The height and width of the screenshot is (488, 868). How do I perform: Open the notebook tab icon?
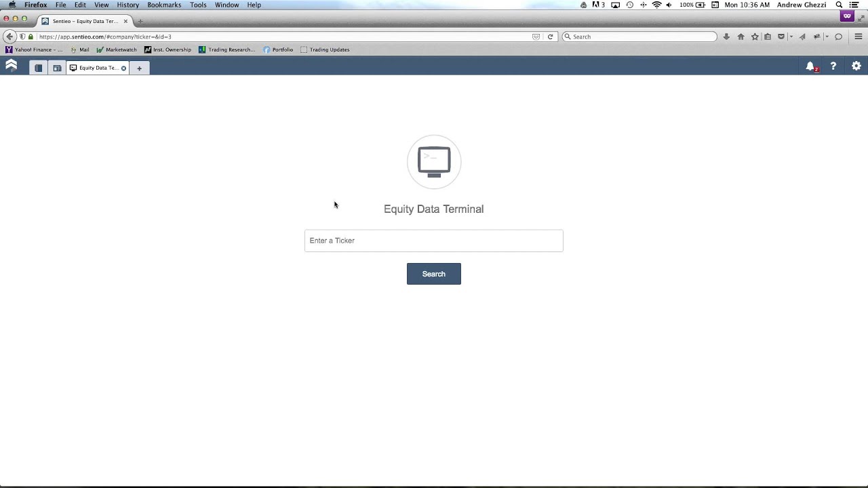tap(39, 68)
